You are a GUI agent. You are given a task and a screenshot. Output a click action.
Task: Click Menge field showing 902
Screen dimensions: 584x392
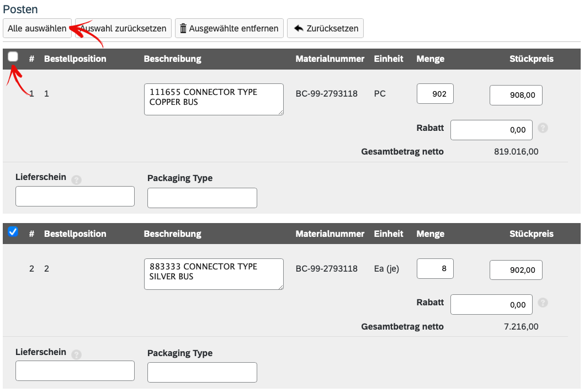pyautogui.click(x=435, y=94)
